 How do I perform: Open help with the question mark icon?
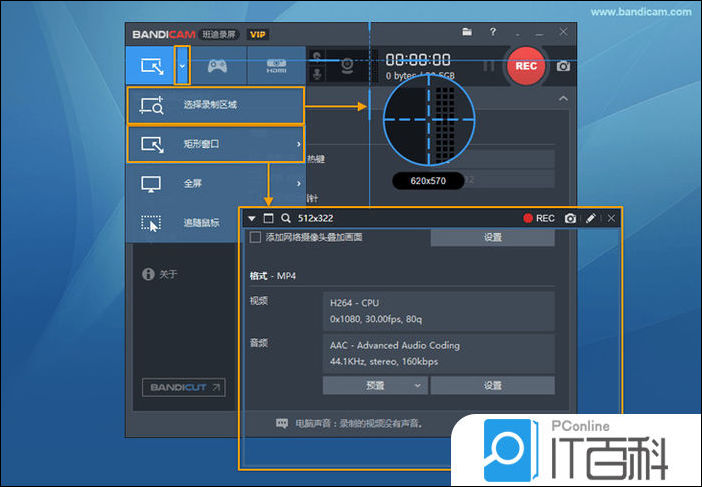click(493, 32)
